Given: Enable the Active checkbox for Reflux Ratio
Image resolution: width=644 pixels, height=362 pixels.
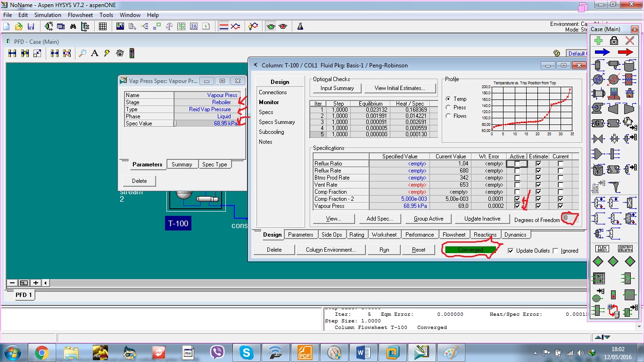Looking at the screenshot, I should (517, 163).
